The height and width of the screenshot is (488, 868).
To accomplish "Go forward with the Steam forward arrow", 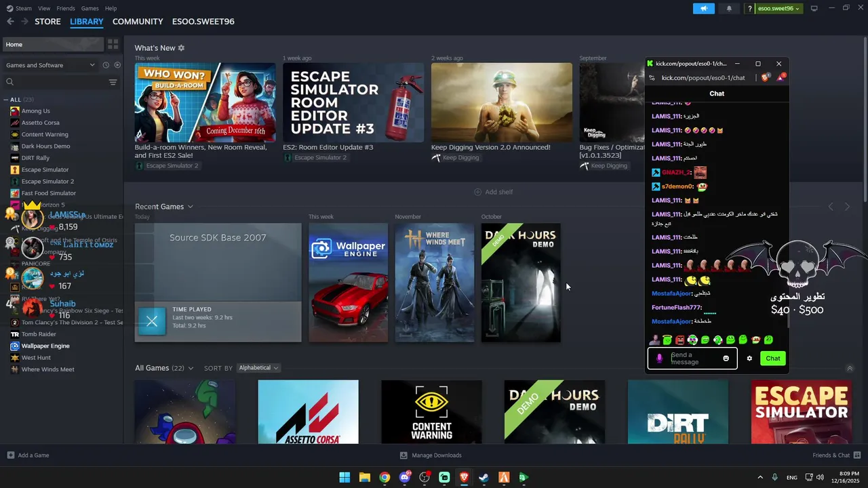I will tap(24, 22).
